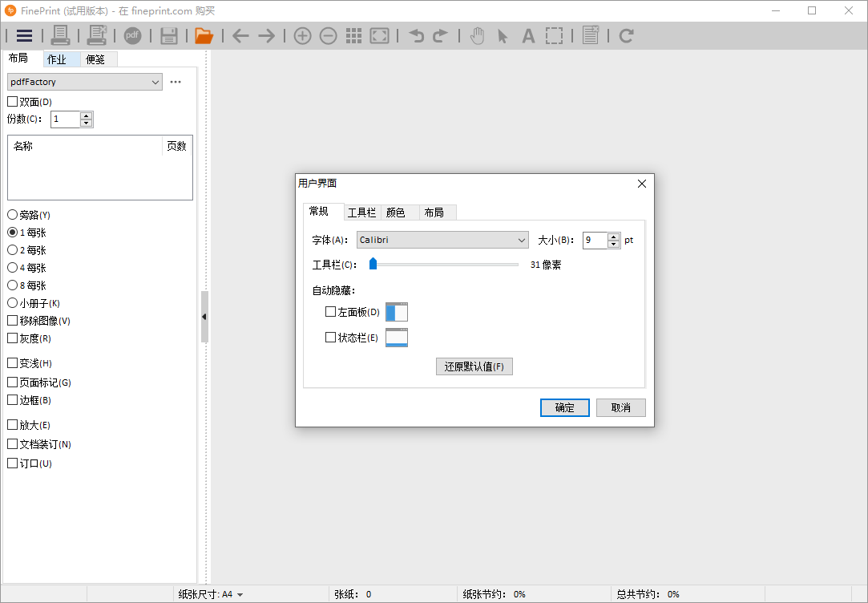This screenshot has width=868, height=603.
Task: Open the hamburger menu icon
Action: point(24,35)
